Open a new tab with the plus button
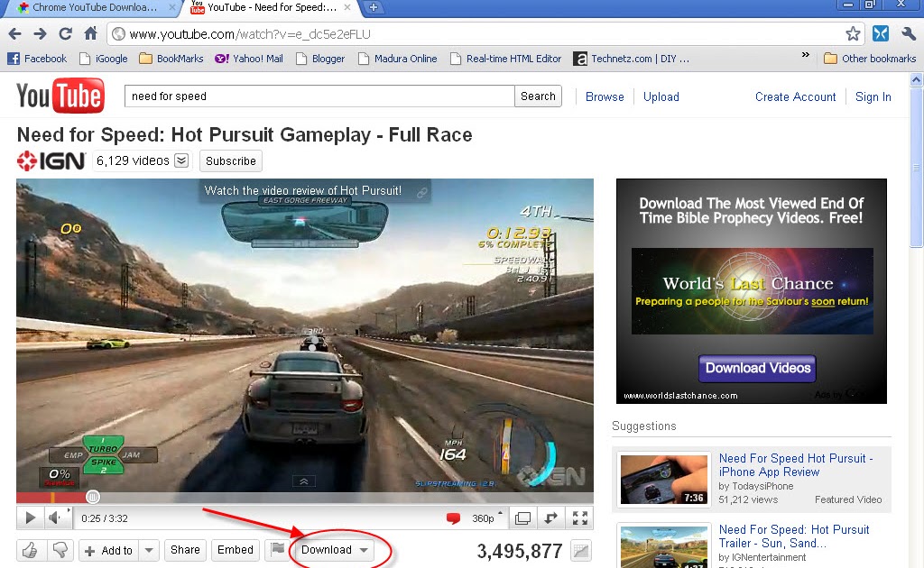The height and width of the screenshot is (568, 924). pyautogui.click(x=373, y=7)
